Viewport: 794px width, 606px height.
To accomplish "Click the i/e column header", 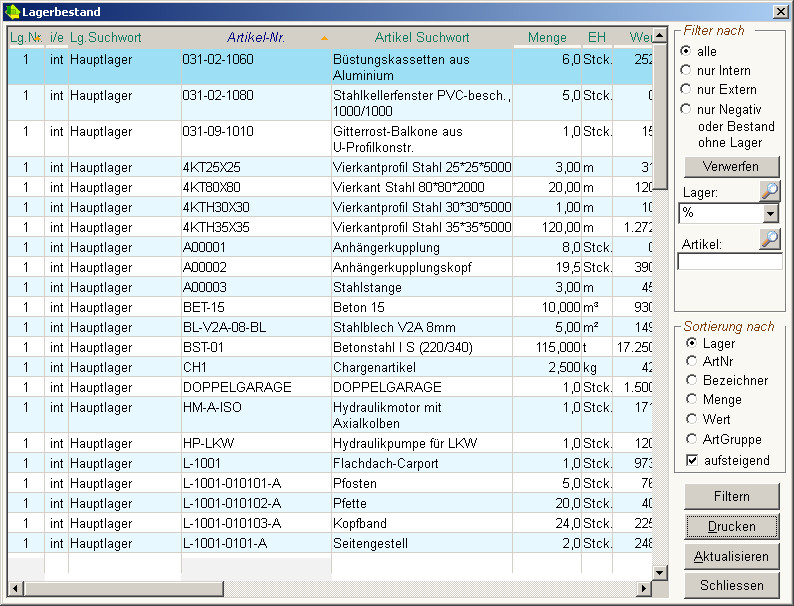I will click(57, 37).
